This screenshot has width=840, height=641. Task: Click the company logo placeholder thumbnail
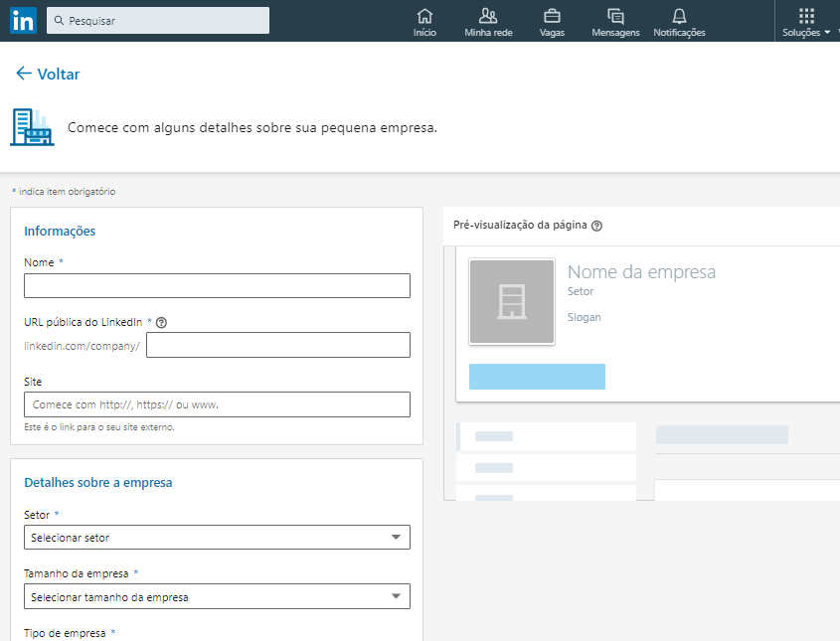[512, 301]
